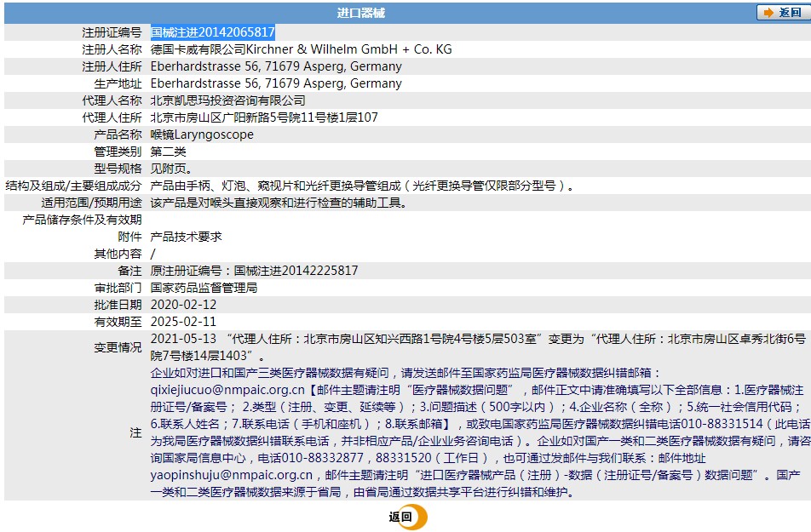This screenshot has width=811, height=532.
Task: Click email address yaopinshuju@nmpaic.org.cn
Action: click(x=232, y=475)
